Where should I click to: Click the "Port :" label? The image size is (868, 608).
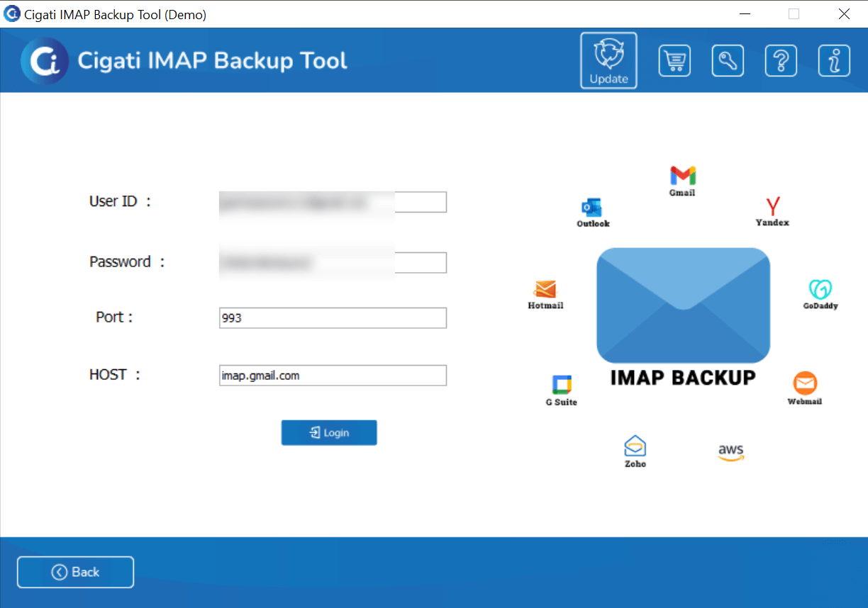coord(114,317)
